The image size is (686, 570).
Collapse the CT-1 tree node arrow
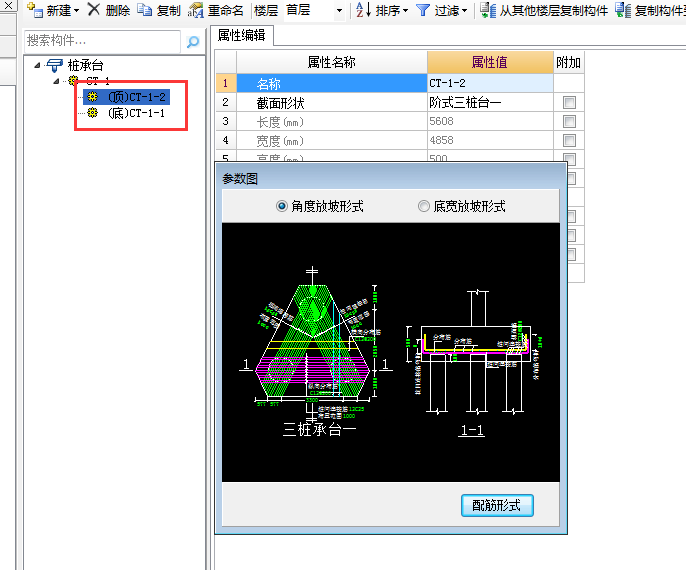coord(56,81)
